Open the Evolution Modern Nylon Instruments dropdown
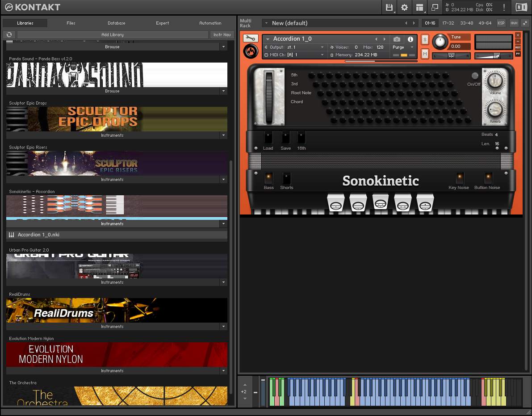 [x=223, y=371]
